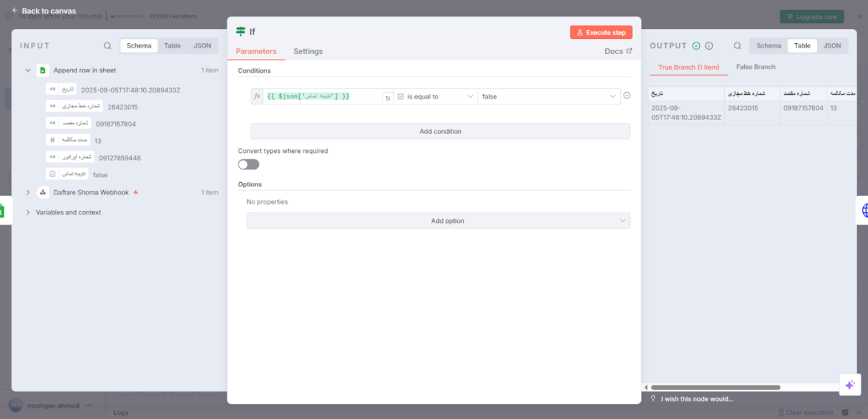Click the fx expression icon in condition
This screenshot has height=419, width=868.
tap(257, 97)
